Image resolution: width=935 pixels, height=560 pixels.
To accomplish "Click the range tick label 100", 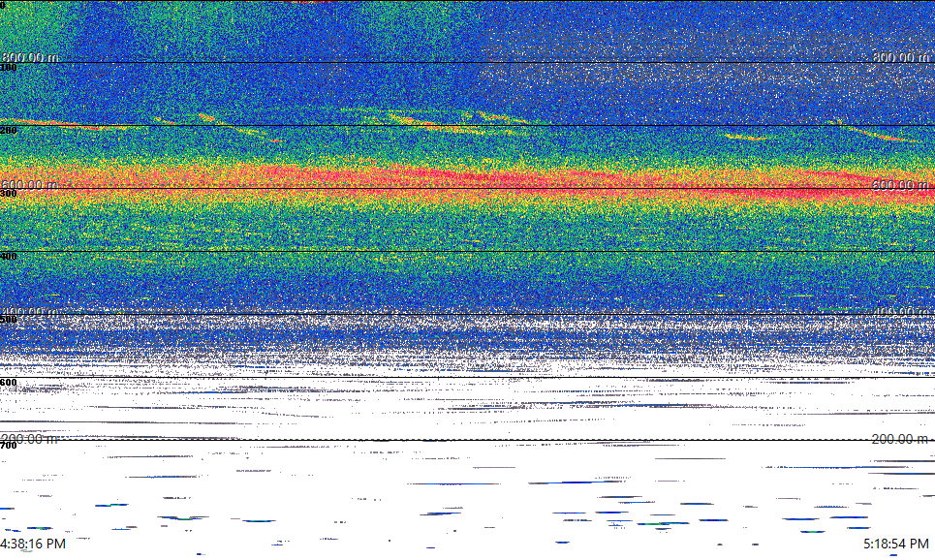I will tap(9, 68).
